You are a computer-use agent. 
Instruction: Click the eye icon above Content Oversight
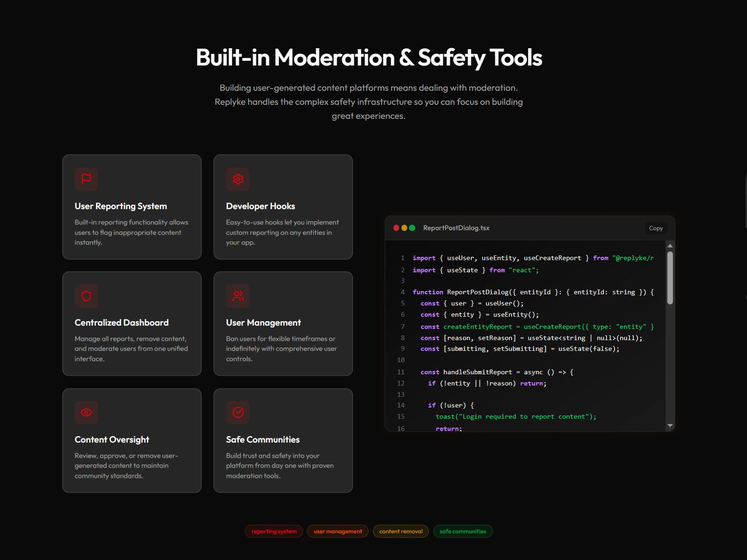click(86, 412)
